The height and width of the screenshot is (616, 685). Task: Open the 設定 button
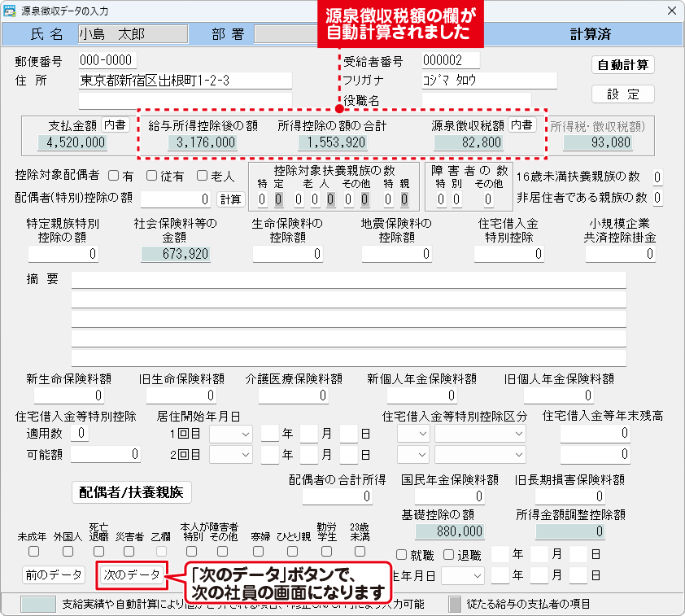pos(623,94)
